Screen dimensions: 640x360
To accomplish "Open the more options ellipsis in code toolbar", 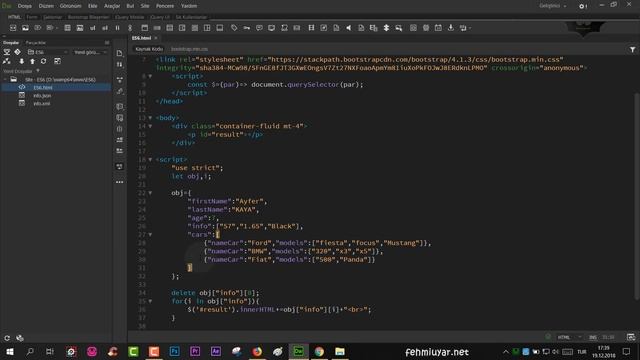I will click(120, 182).
